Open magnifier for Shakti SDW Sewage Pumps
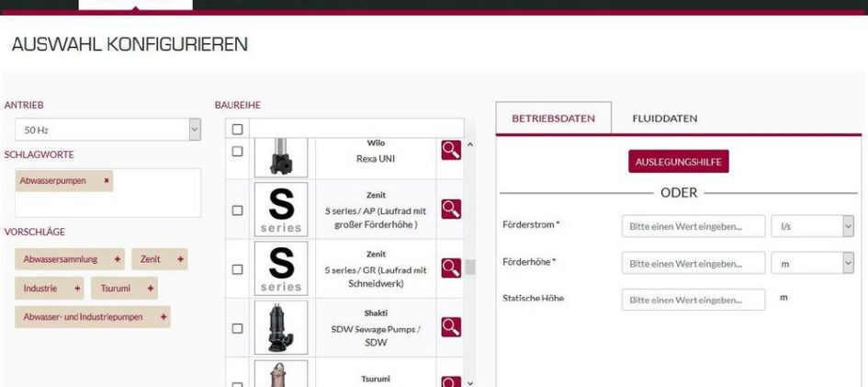 coord(450,326)
